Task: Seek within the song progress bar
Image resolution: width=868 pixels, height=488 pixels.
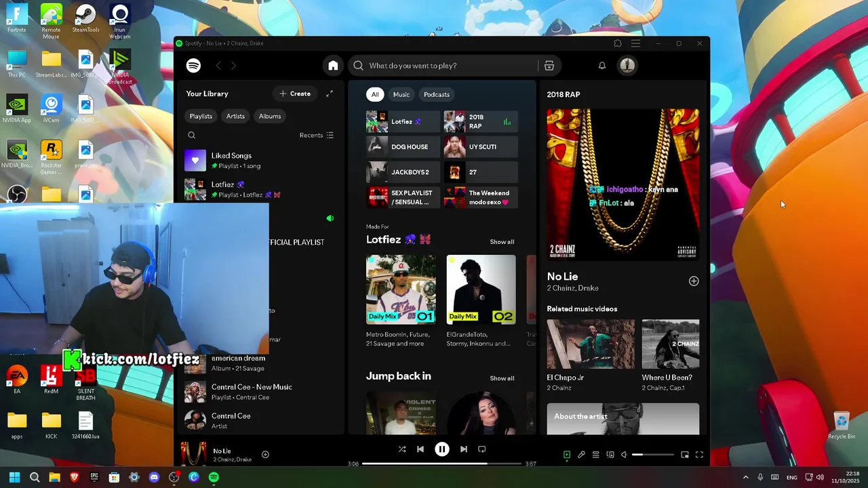Action: pos(442,464)
